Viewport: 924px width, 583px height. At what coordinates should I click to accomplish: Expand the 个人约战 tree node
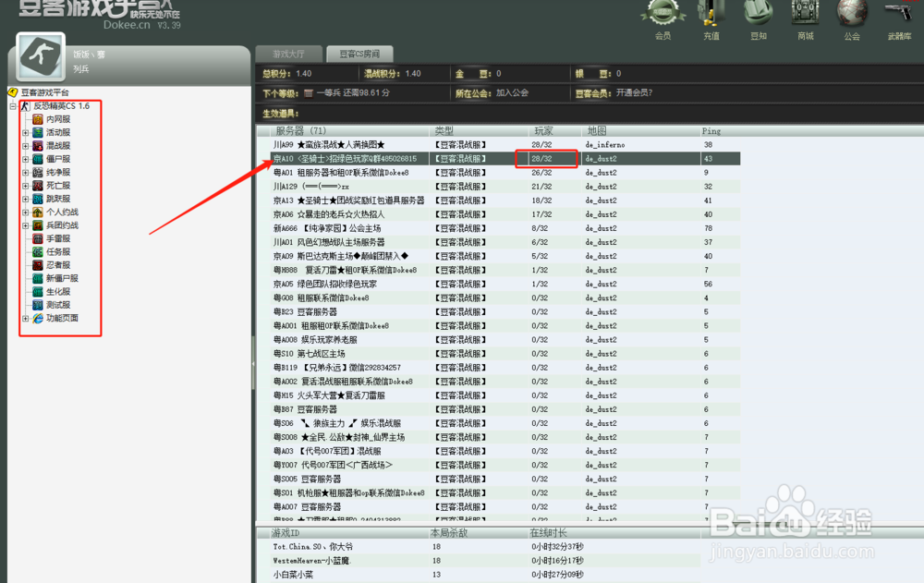click(25, 213)
